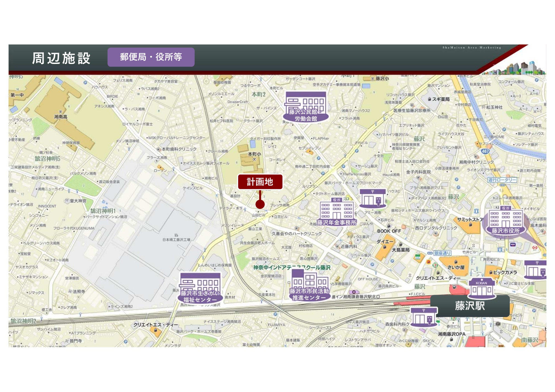
Task: Click the 藤沢市役所 city hall icon
Action: 506,220
